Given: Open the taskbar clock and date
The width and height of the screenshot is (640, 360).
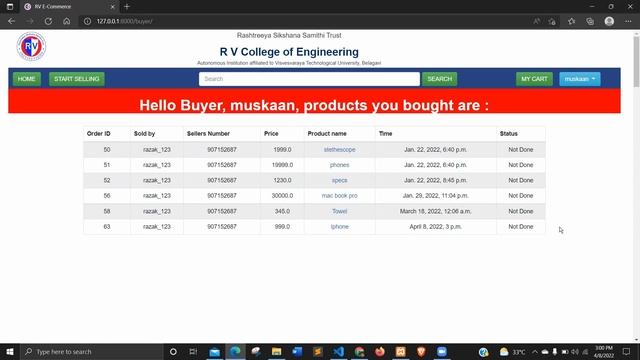Looking at the screenshot, I should [604, 352].
